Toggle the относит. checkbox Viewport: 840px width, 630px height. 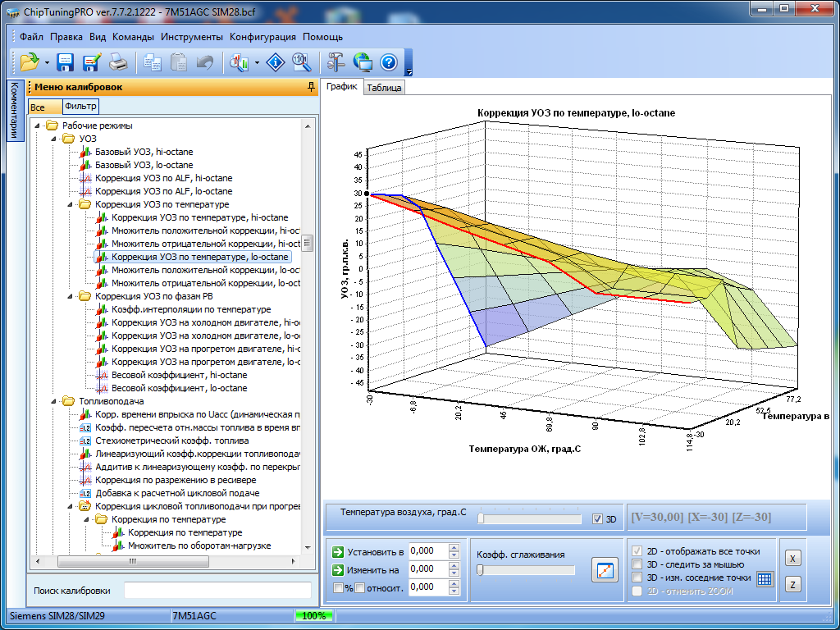[x=359, y=588]
